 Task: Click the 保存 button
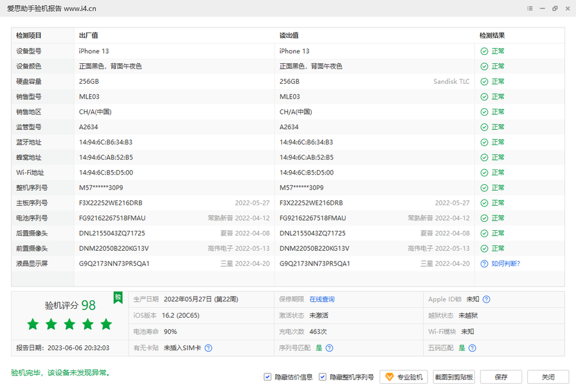pyautogui.click(x=501, y=377)
